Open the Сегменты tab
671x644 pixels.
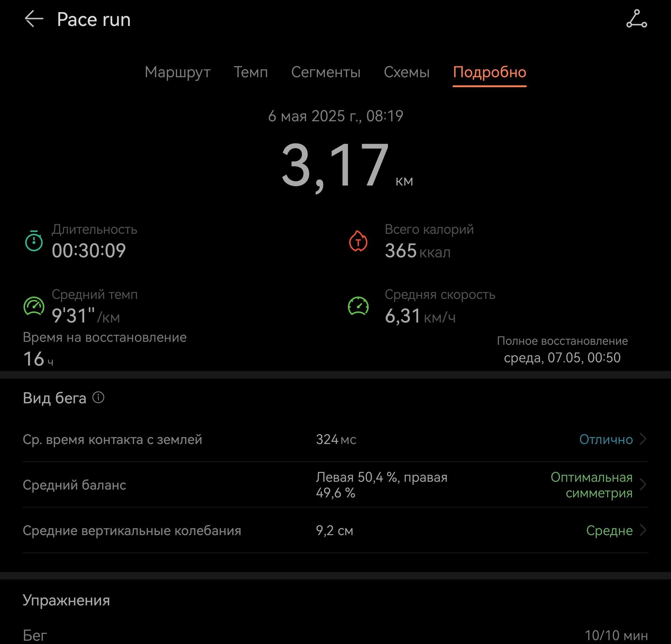pyautogui.click(x=326, y=72)
